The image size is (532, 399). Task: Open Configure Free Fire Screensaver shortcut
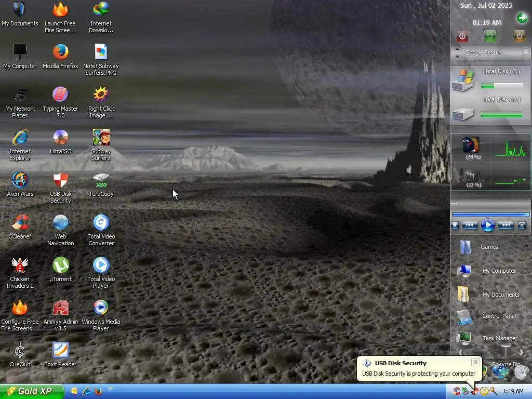(20, 315)
